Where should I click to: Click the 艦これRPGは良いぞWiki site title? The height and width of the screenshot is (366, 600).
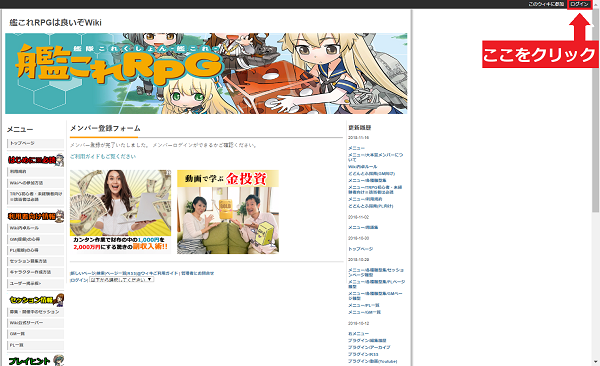point(55,23)
